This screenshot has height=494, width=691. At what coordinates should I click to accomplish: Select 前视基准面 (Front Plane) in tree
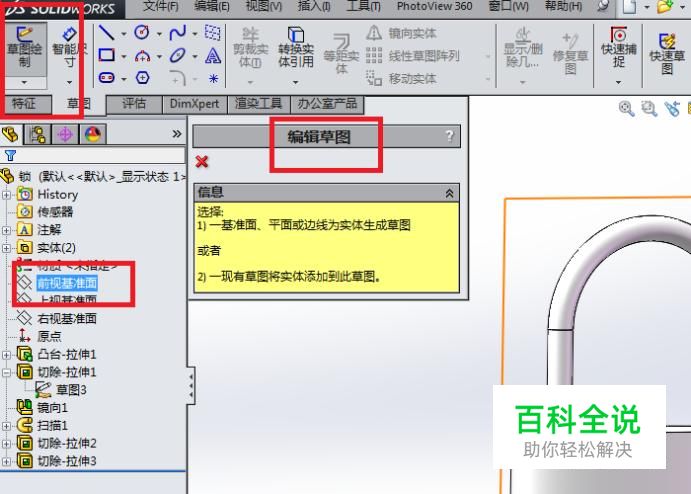tap(67, 283)
